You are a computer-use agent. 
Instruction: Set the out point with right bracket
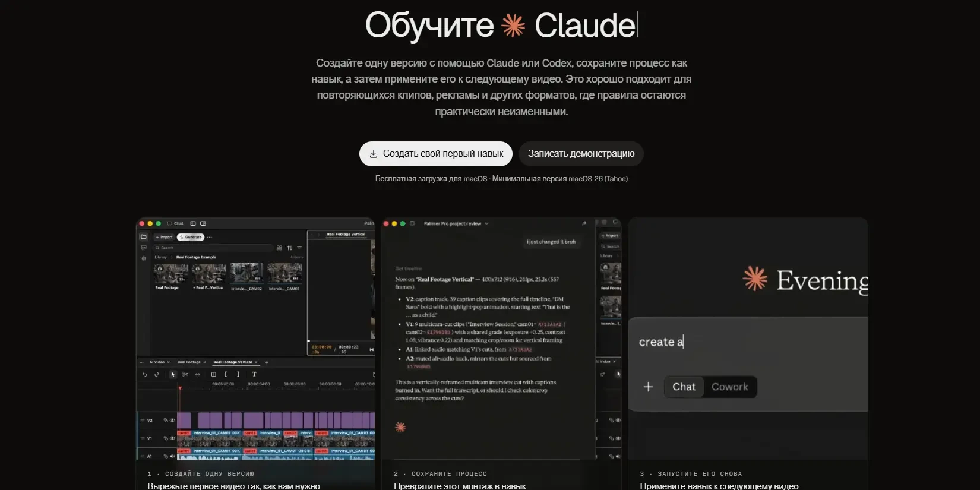[x=238, y=375]
